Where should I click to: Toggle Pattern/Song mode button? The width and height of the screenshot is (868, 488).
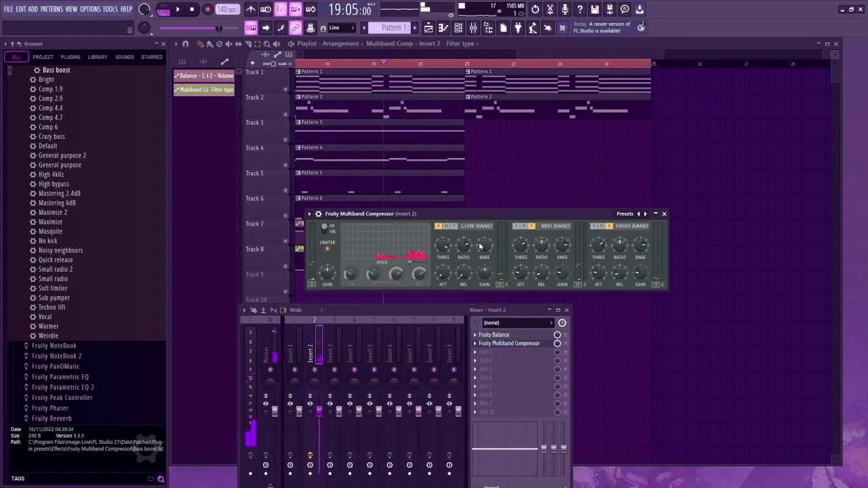click(163, 9)
